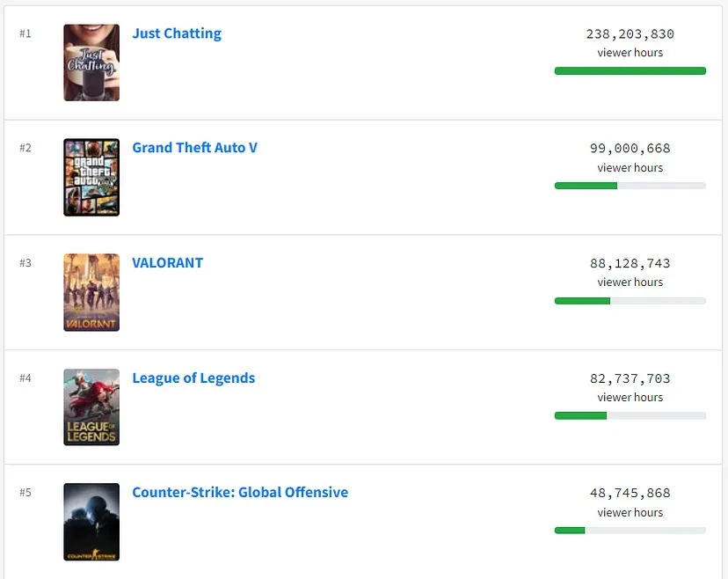
Task: Click the 238,203,830 viewer hours figure
Action: (630, 34)
